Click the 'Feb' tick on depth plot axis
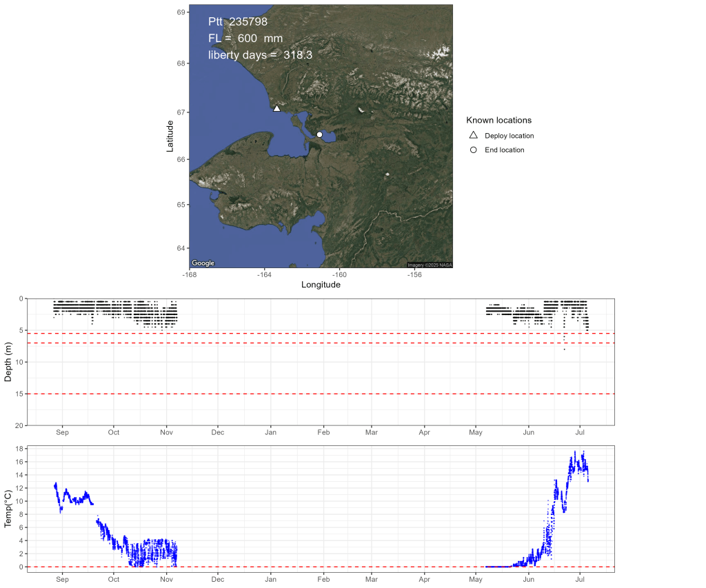The height and width of the screenshot is (588, 706). [x=323, y=433]
